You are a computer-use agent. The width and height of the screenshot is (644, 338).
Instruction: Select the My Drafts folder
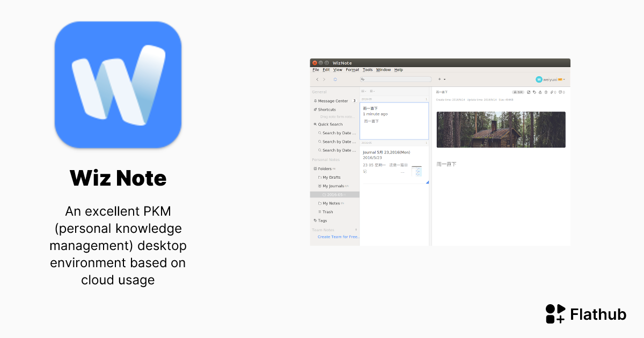331,177
